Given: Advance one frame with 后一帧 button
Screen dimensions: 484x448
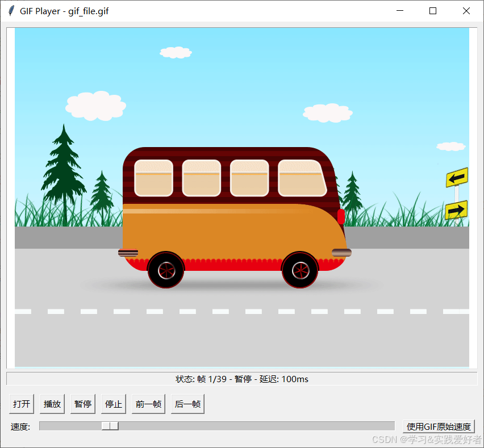Looking at the screenshot, I should pos(187,404).
